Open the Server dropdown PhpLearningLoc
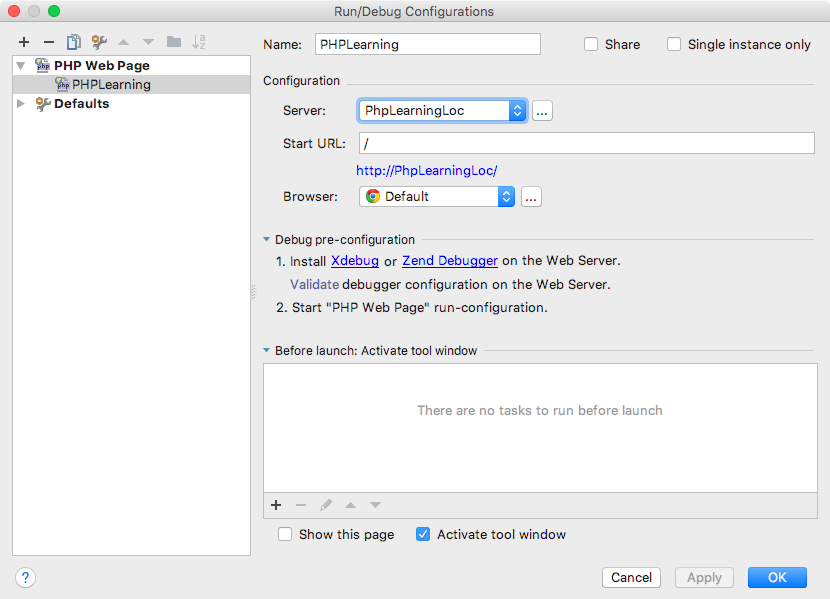The width and height of the screenshot is (830, 599). [442, 111]
